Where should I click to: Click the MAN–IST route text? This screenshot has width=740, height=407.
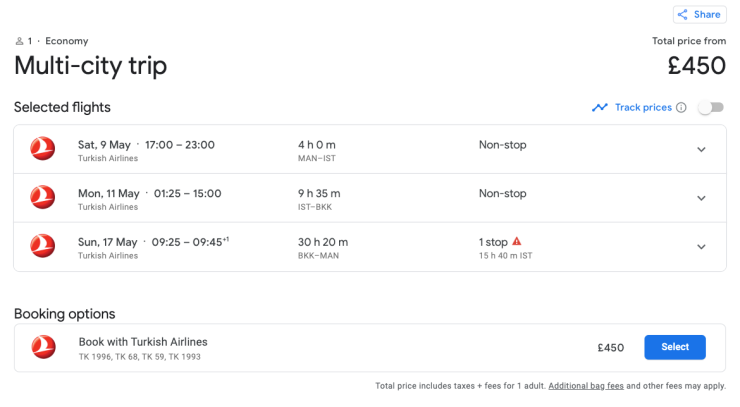[x=319, y=159]
